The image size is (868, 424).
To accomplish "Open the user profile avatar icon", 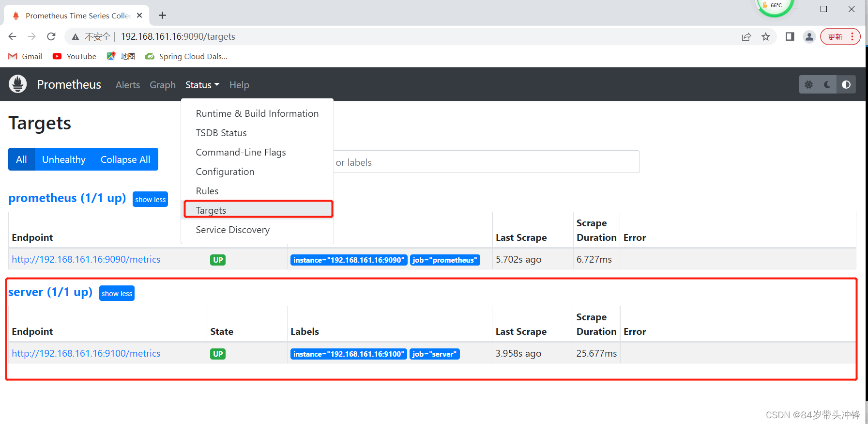I will coord(809,37).
